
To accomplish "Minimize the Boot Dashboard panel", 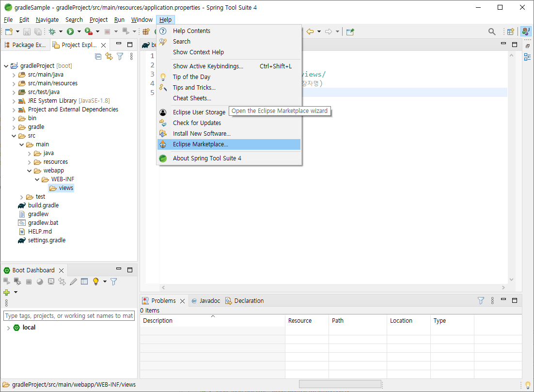I will [119, 269].
